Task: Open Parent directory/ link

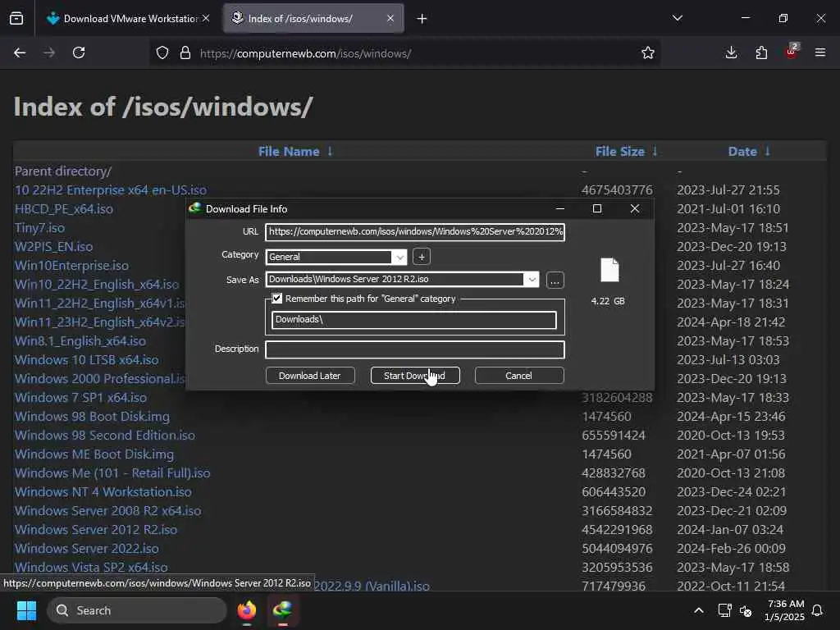Action: tap(63, 171)
